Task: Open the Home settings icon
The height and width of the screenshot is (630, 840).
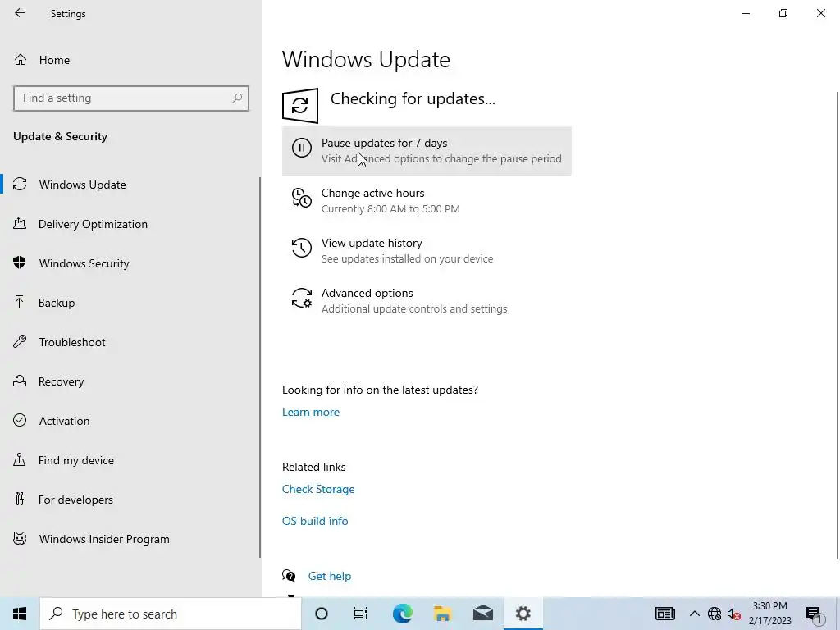Action: point(21,59)
